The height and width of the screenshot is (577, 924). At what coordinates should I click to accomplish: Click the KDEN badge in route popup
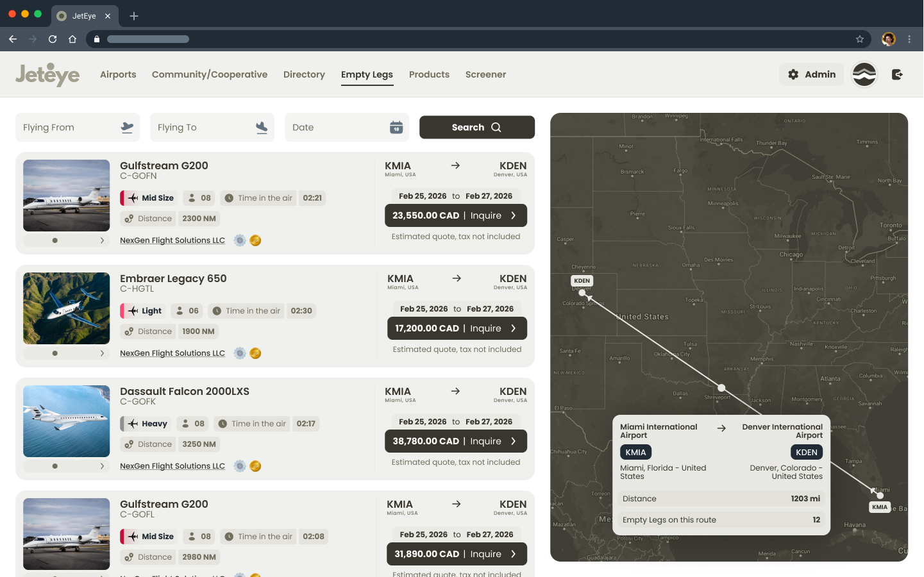(x=807, y=452)
